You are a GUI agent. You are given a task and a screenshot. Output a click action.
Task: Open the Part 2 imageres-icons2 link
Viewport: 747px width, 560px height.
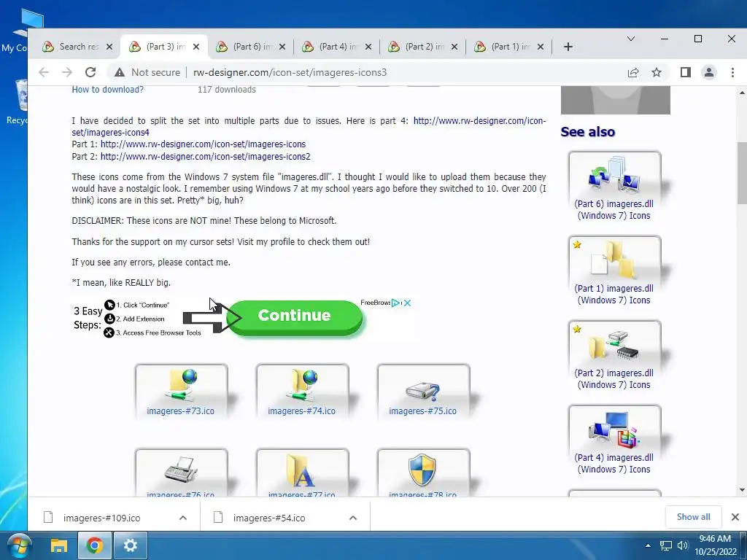click(x=205, y=157)
